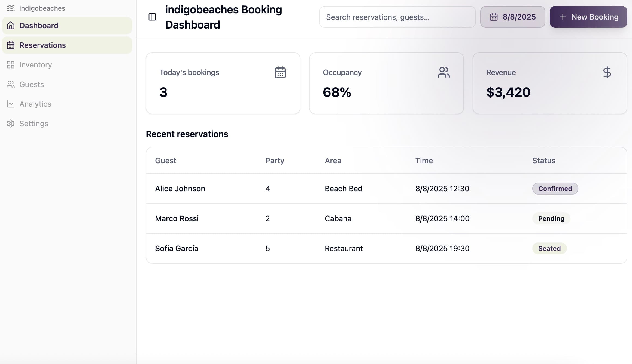Click the Area column header

coord(333,161)
